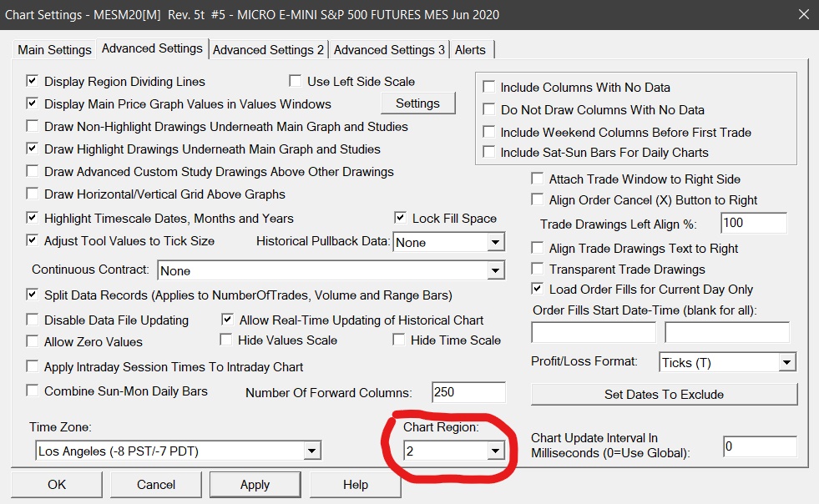Click the Number Of Forward Columns field
Screen dimensions: 819x504
tap(468, 392)
